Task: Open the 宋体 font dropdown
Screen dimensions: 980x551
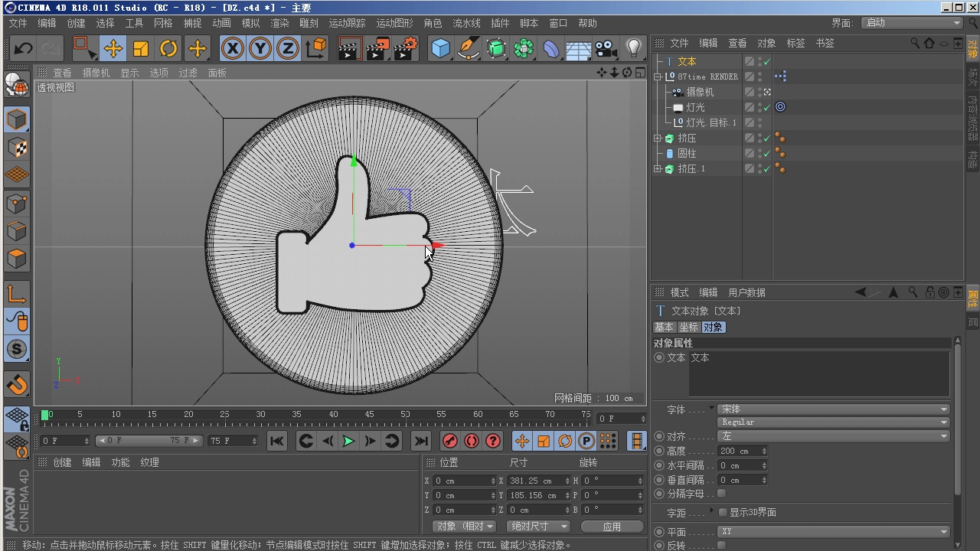Action: [834, 409]
